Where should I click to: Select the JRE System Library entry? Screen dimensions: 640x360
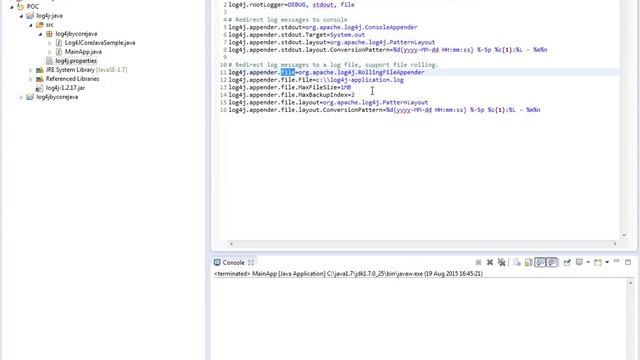[x=86, y=70]
